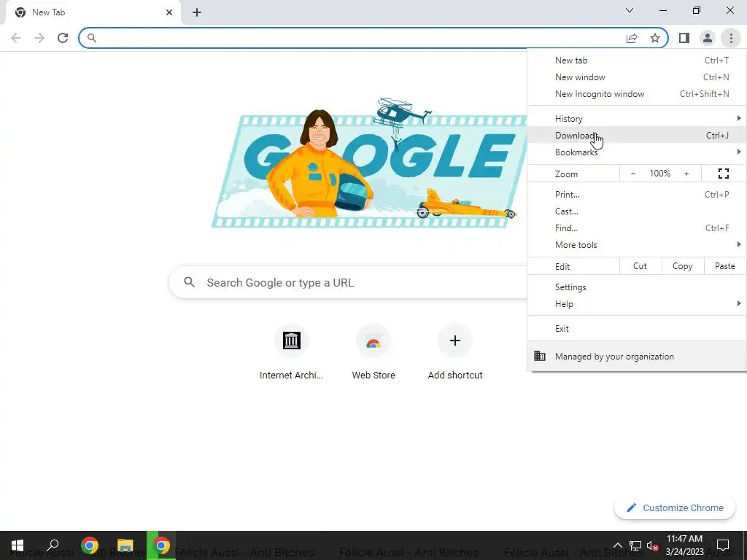Screen dimensions: 747x560
Task: Open Downloads from the menu
Action: (x=637, y=135)
